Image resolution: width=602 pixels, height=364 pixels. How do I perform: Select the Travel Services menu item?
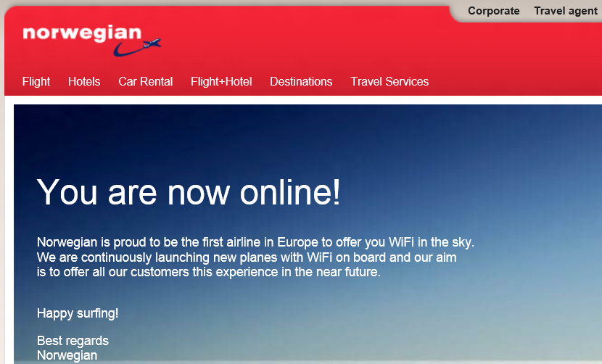pyautogui.click(x=389, y=81)
